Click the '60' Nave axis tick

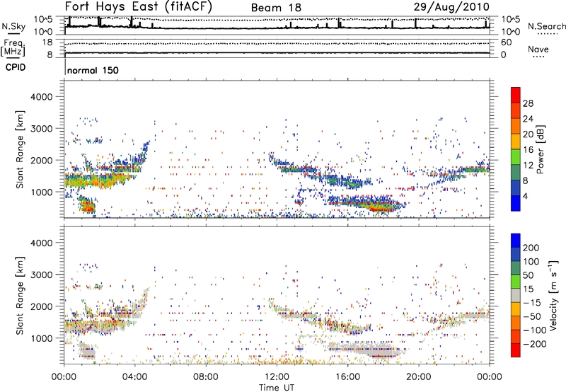point(506,42)
